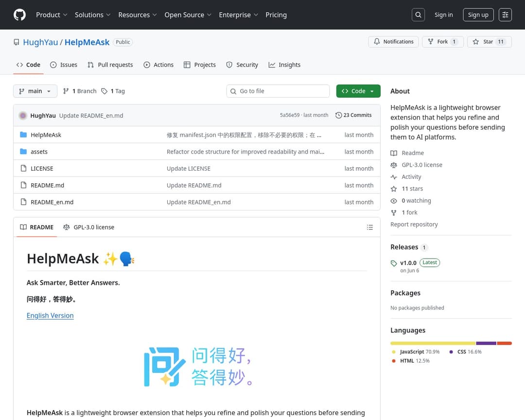
Task: Open the HelpMeAsk repository name link
Action: point(87,42)
